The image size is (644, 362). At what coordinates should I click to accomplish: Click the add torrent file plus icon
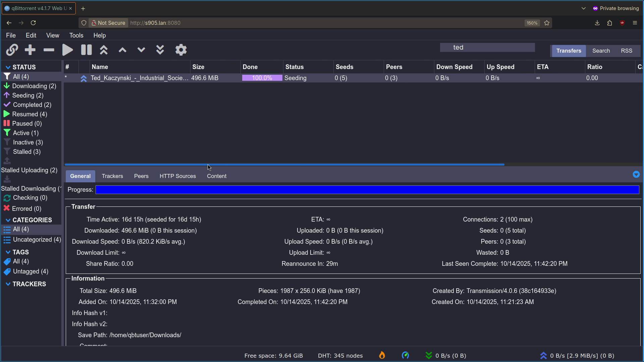pyautogui.click(x=30, y=50)
